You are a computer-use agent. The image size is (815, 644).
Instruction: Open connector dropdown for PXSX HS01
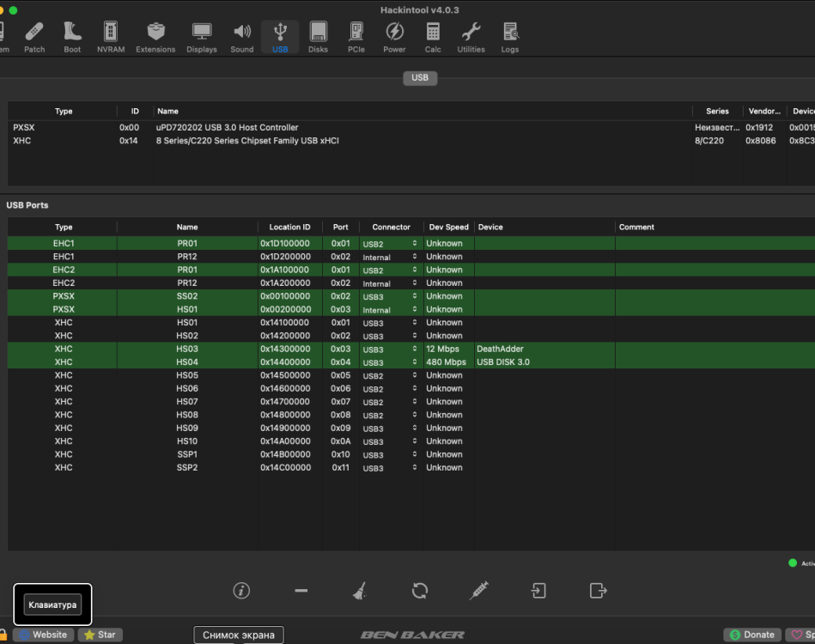[414, 309]
